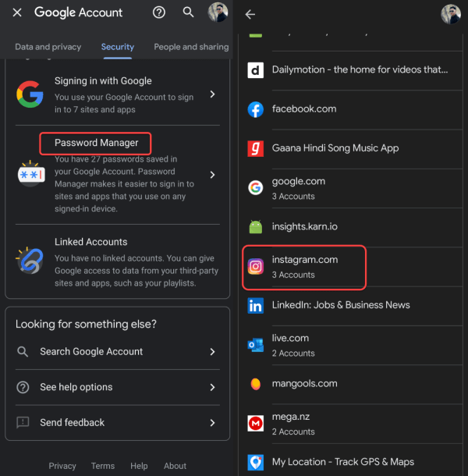Open the Dailymotion password entry
468x476 pixels.
pyautogui.click(x=352, y=70)
